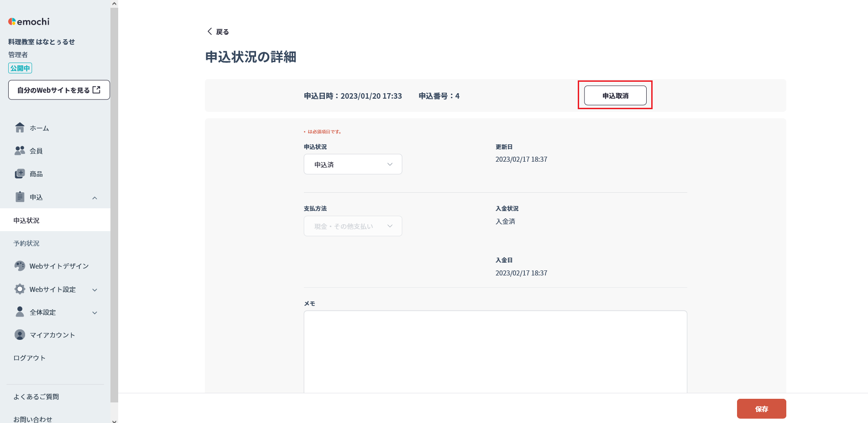Click the 申込日時：2023/01/20 17:33 text
The width and height of the screenshot is (868, 423).
point(353,96)
